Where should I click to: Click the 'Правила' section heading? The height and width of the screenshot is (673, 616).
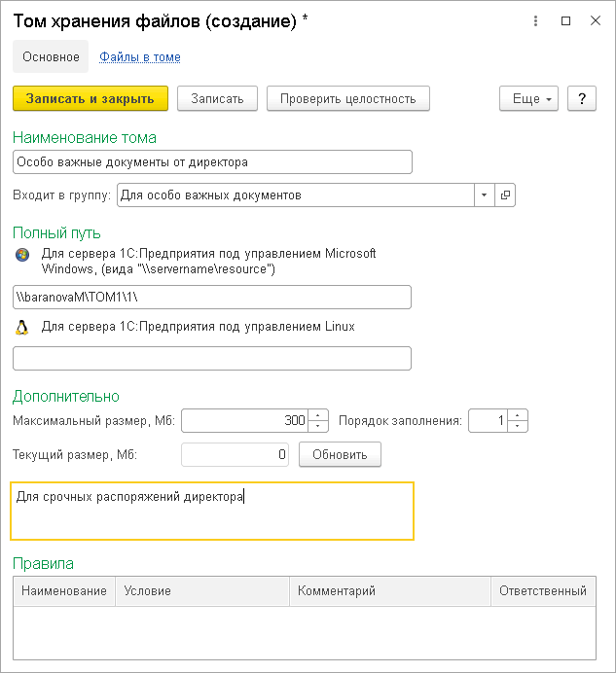point(43,563)
